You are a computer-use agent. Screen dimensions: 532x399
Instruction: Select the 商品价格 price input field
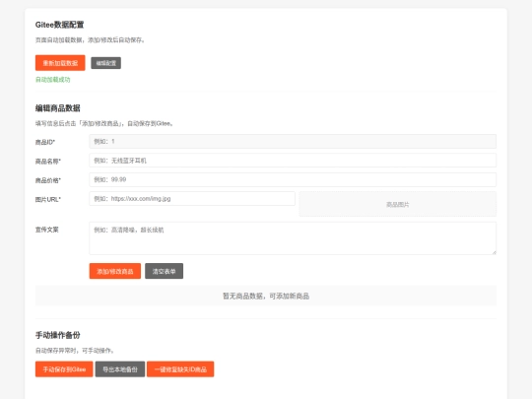(293, 179)
